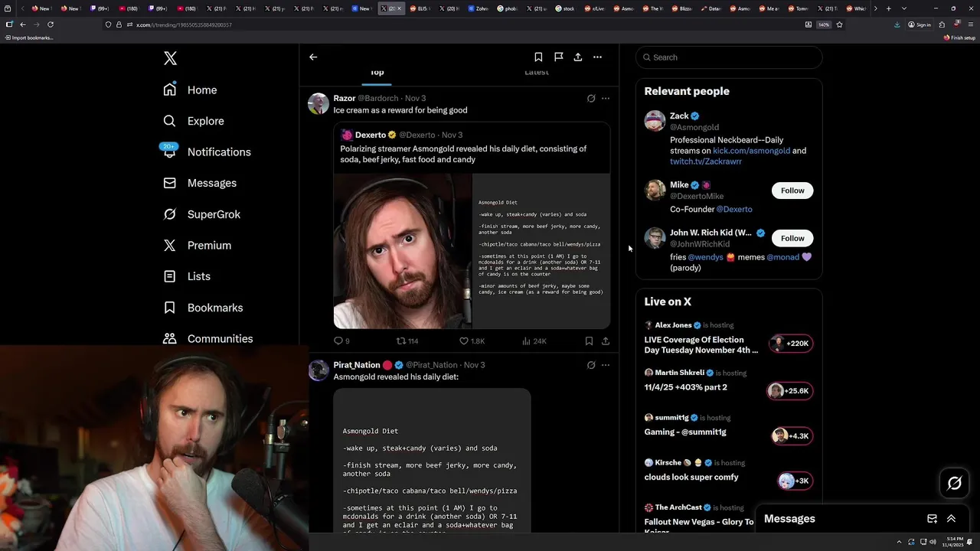
Task: Open Import bookmarks link
Action: point(29,37)
